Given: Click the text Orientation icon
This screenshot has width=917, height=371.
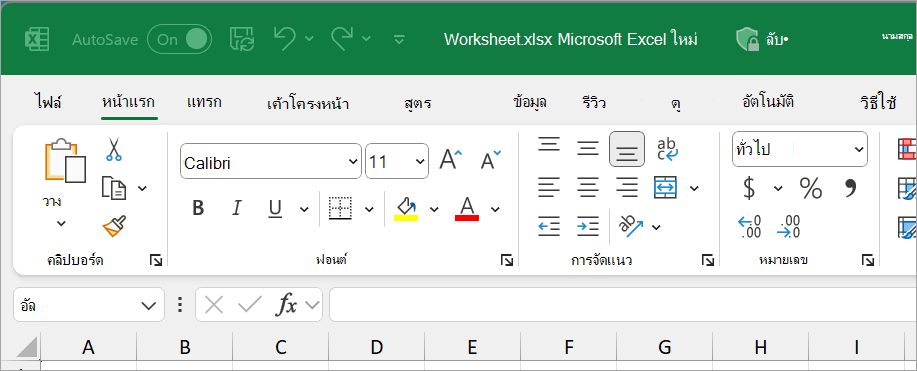Looking at the screenshot, I should pyautogui.click(x=631, y=226).
